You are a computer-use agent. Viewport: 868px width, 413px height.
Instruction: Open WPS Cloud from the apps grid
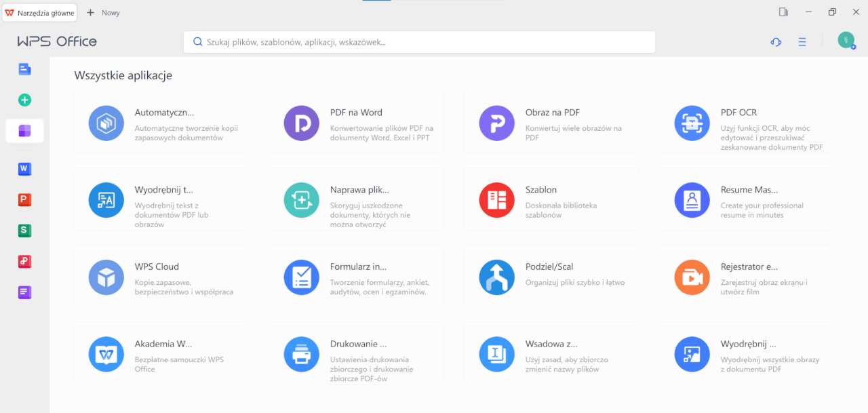click(106, 277)
